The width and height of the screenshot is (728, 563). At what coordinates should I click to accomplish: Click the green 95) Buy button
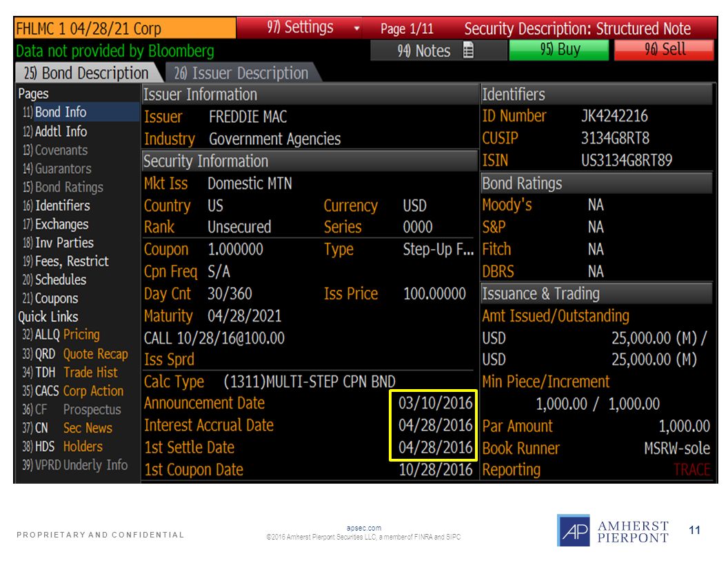tap(560, 50)
